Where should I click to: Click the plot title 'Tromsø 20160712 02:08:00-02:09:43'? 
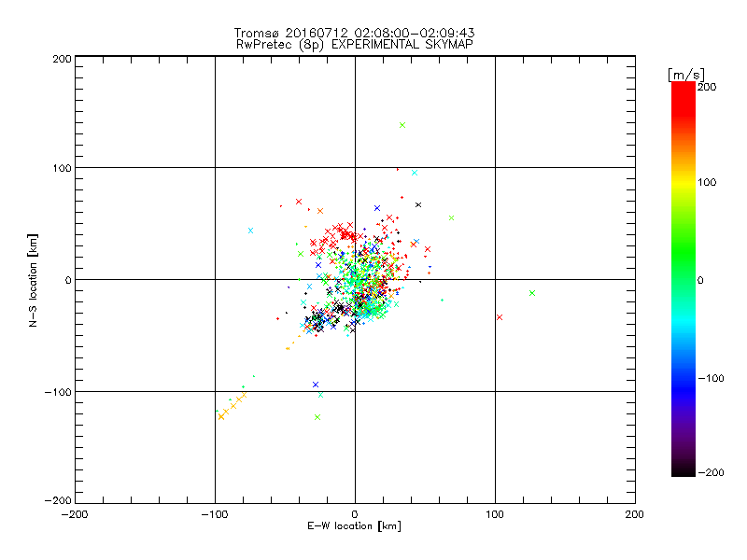pyautogui.click(x=354, y=33)
